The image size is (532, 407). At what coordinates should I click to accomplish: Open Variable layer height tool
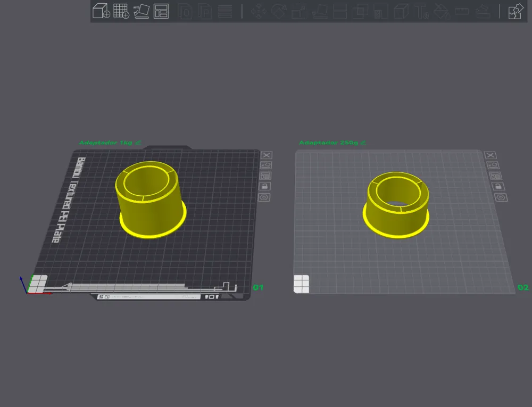pos(225,11)
